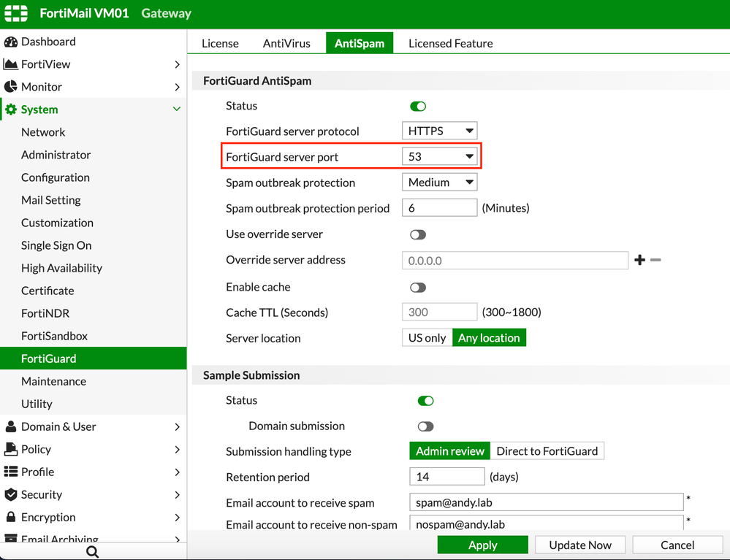Open Single Sign On in sidebar

[x=56, y=245]
